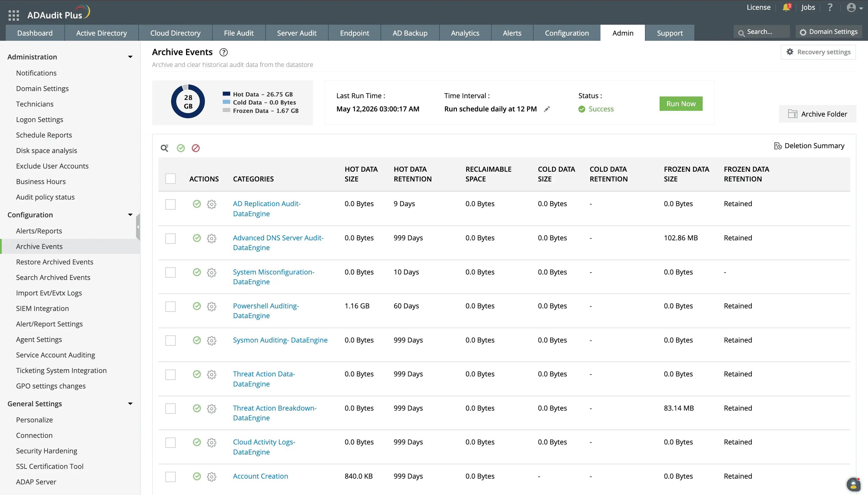Switch to the Support tab
The height and width of the screenshot is (495, 868).
click(x=670, y=33)
